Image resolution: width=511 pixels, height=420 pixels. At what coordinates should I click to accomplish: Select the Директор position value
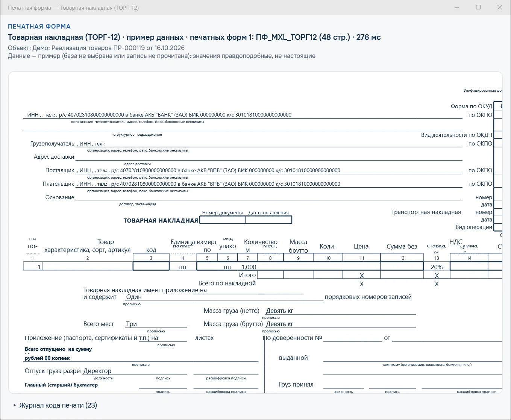tap(97, 371)
